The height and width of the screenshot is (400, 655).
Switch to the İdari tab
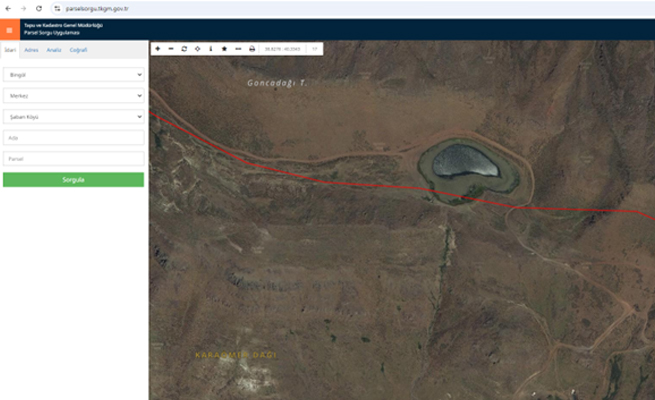click(10, 50)
